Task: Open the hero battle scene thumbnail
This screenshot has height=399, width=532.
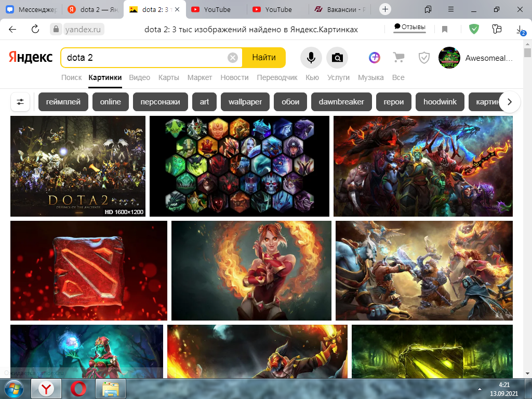Action: pyautogui.click(x=424, y=270)
